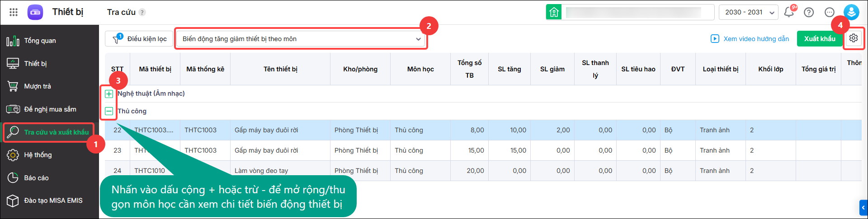Image resolution: width=868 pixels, height=219 pixels.
Task: Open the app launcher grid icon
Action: pos(14,12)
